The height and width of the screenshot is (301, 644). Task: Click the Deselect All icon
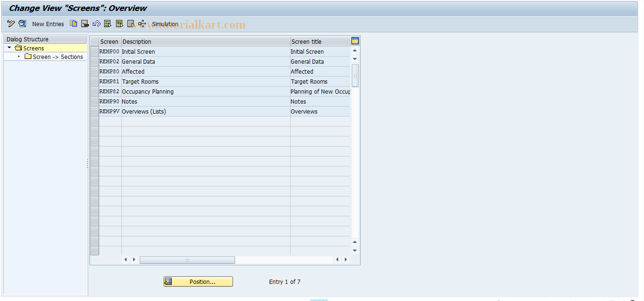131,23
